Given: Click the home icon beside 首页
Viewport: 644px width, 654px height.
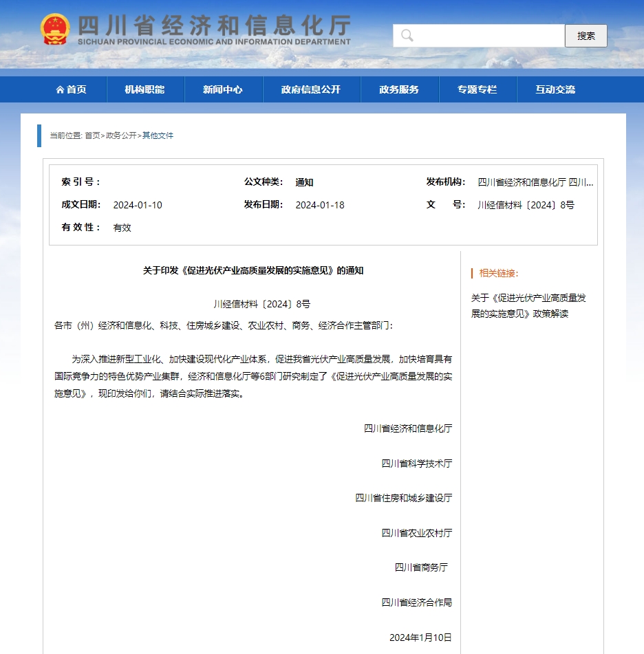Looking at the screenshot, I should point(60,89).
